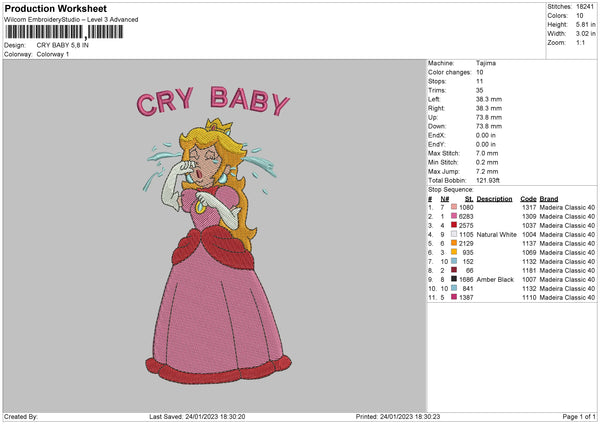Click the black swatch labeled Amber Black
The image size is (600, 424).
pos(454,279)
